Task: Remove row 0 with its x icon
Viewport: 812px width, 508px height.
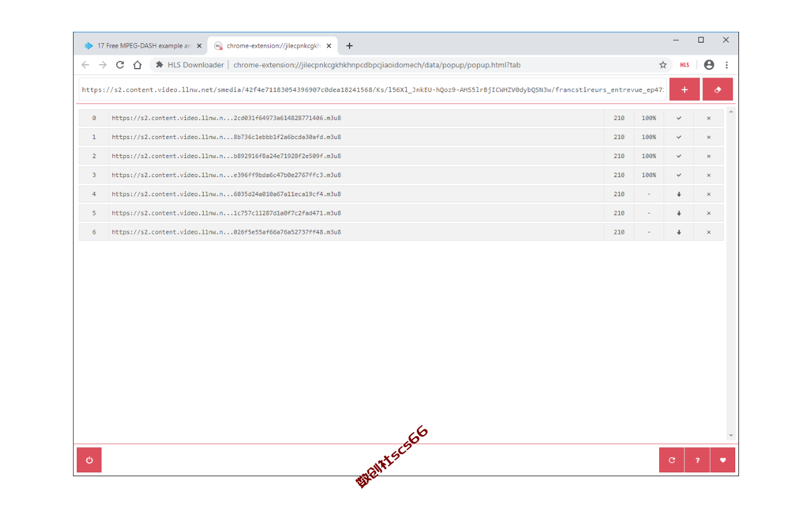Action: pyautogui.click(x=709, y=118)
